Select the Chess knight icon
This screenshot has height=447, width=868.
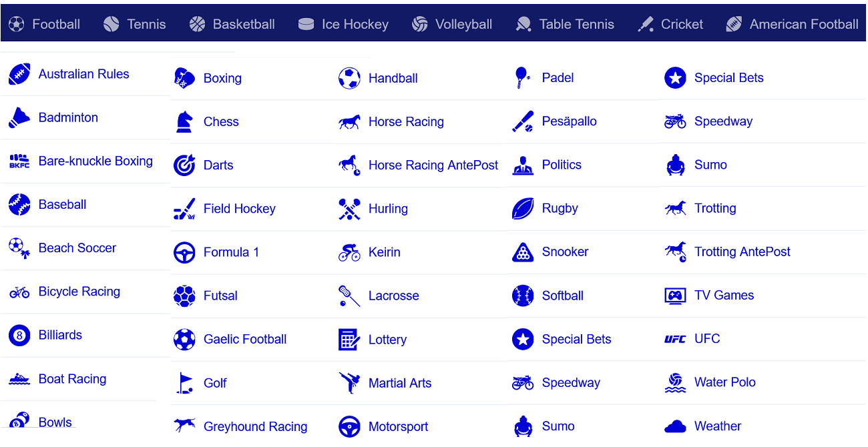[x=184, y=121]
